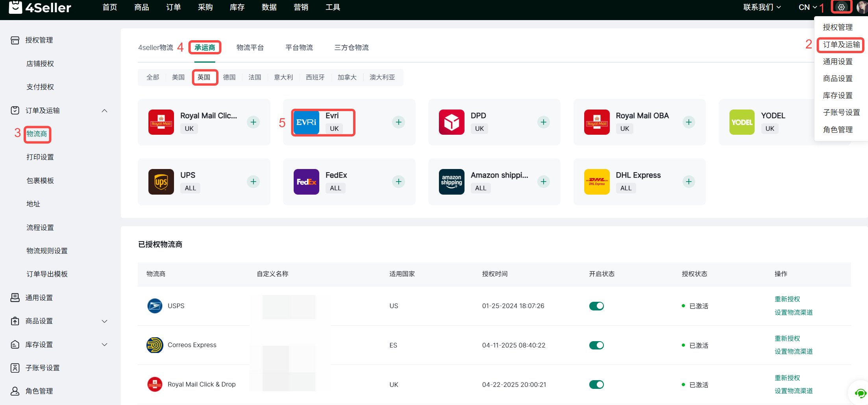Viewport: 868px width, 405px height.
Task: Click 重新授权 link for USPS
Action: 787,299
